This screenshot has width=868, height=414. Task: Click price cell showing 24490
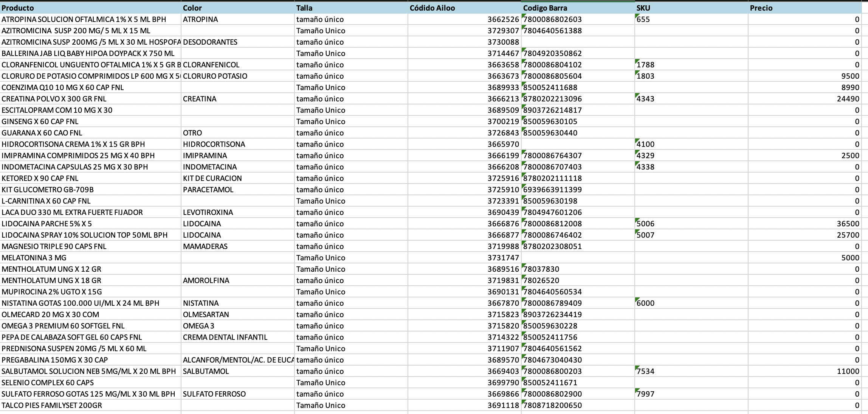tap(848, 99)
